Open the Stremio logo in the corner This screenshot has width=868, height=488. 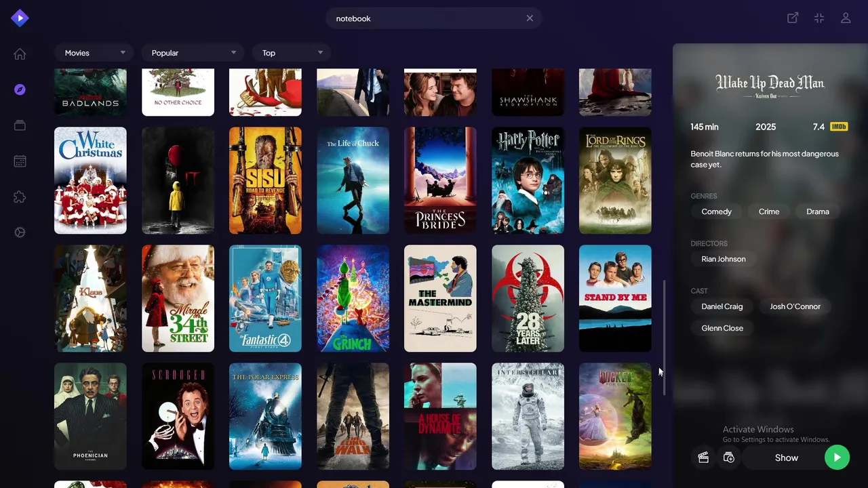[x=20, y=18]
